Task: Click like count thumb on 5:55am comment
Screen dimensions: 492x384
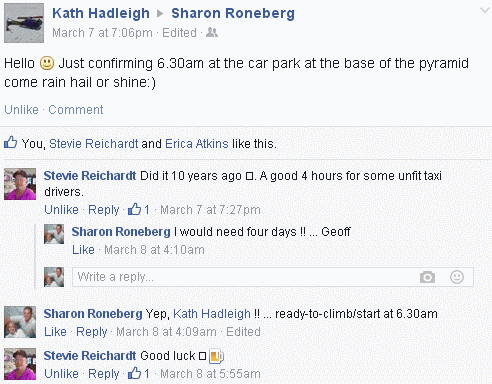Action: click(135, 373)
